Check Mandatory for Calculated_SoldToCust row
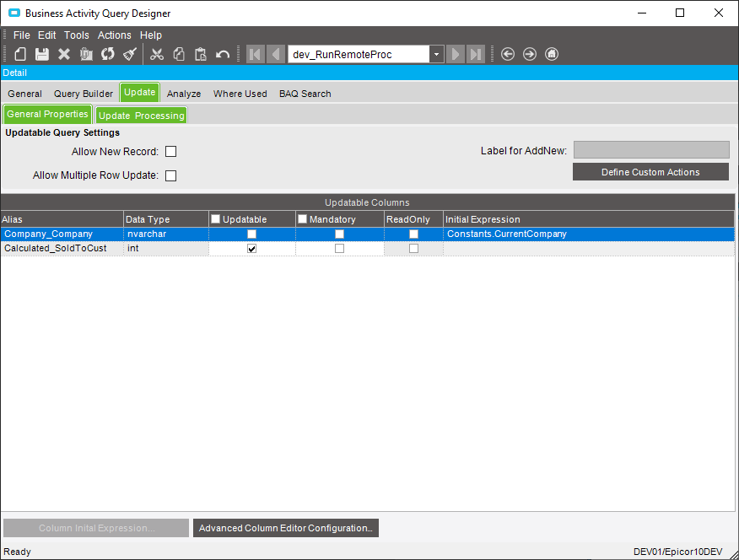This screenshot has height=560, width=739. (x=339, y=249)
